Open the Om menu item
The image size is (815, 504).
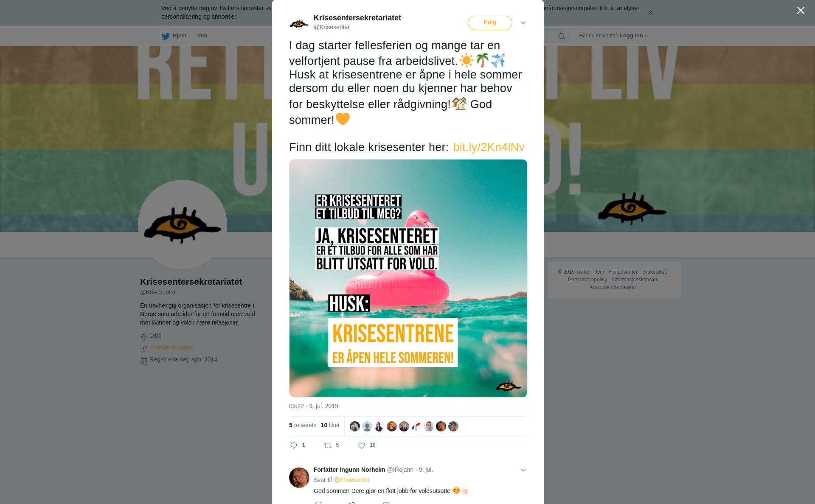tap(202, 36)
